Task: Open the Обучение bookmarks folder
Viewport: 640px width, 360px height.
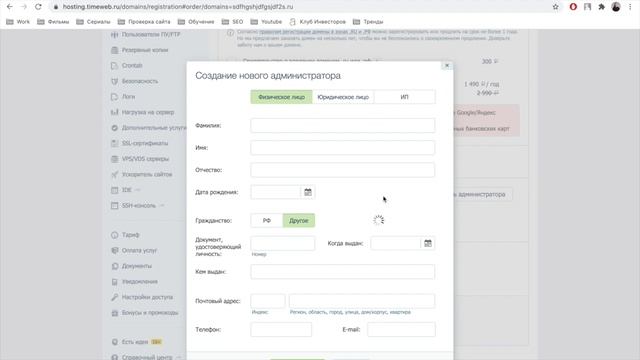Action: pos(196,22)
